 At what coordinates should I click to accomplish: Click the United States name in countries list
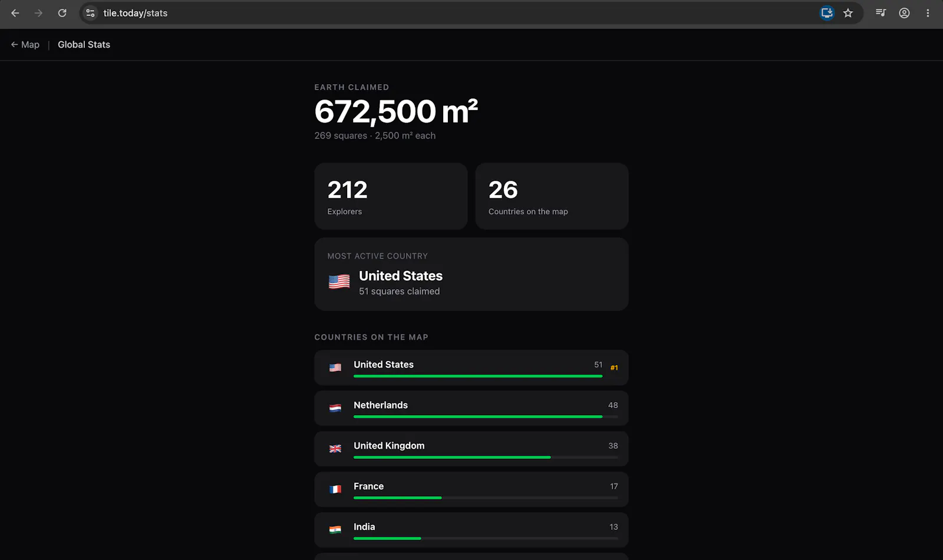coord(384,365)
